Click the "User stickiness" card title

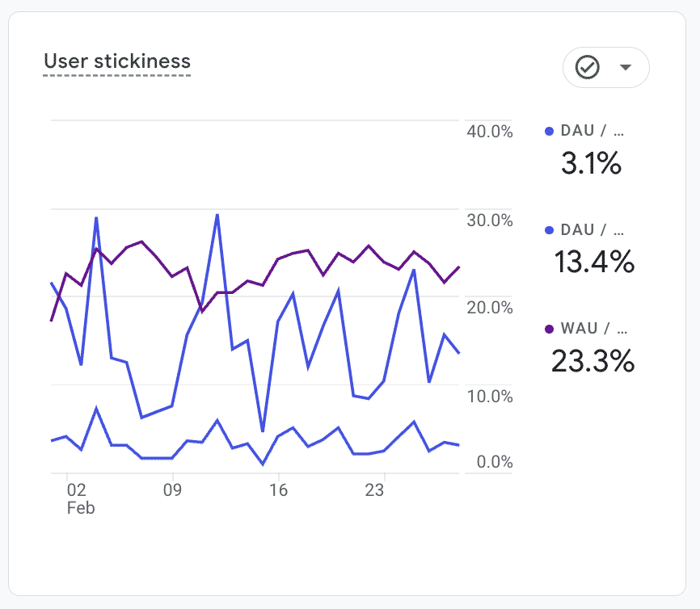[117, 61]
